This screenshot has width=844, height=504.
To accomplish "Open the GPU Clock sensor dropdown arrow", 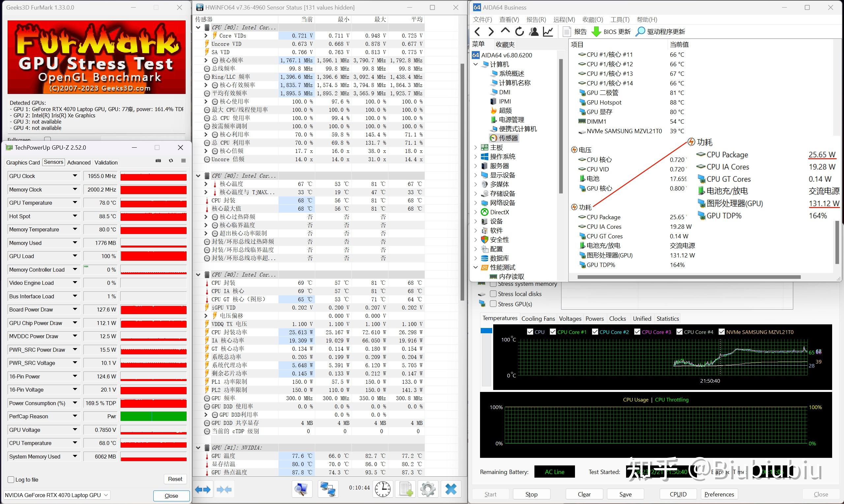I will 75,176.
